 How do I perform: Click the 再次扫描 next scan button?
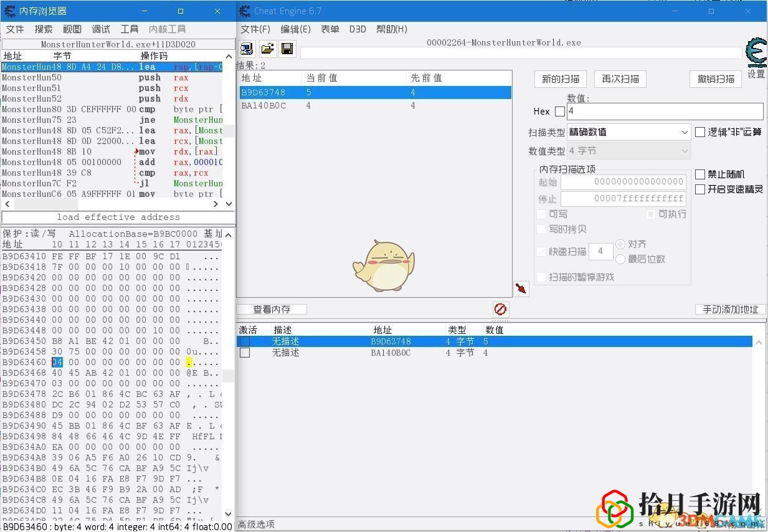click(620, 79)
